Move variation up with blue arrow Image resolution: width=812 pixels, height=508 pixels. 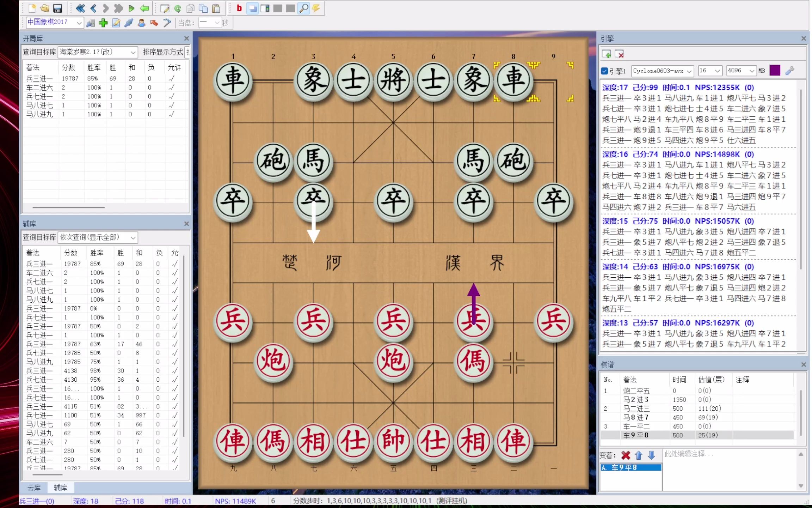[x=639, y=455]
